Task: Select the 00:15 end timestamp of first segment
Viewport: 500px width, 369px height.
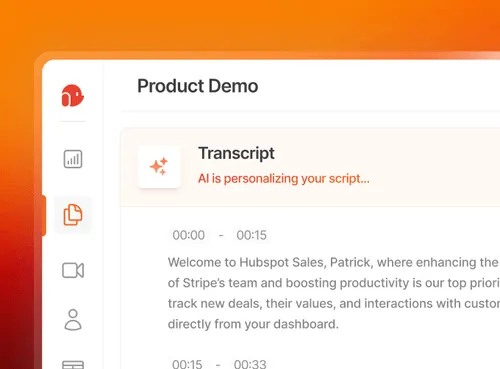Action: pos(251,235)
